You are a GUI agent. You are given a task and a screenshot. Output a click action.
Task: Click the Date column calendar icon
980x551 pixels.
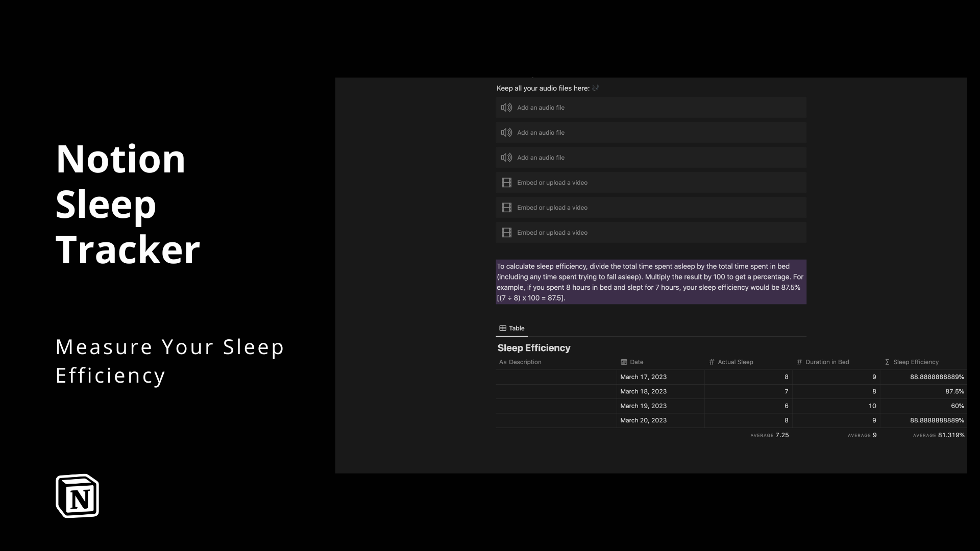pyautogui.click(x=624, y=362)
